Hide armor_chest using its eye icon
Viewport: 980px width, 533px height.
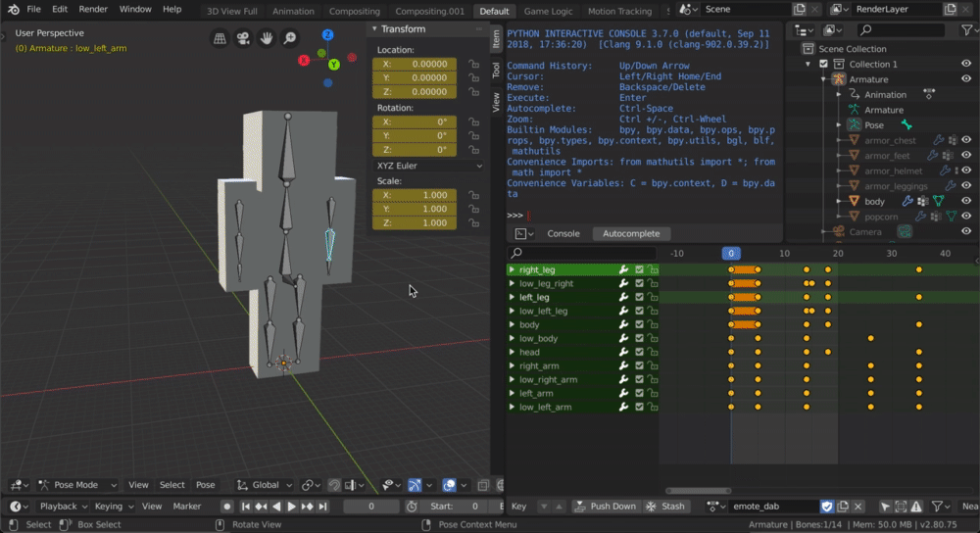coord(966,140)
